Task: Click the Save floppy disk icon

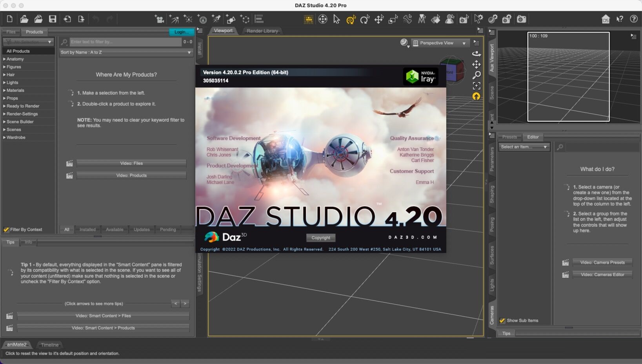Action: click(x=53, y=19)
